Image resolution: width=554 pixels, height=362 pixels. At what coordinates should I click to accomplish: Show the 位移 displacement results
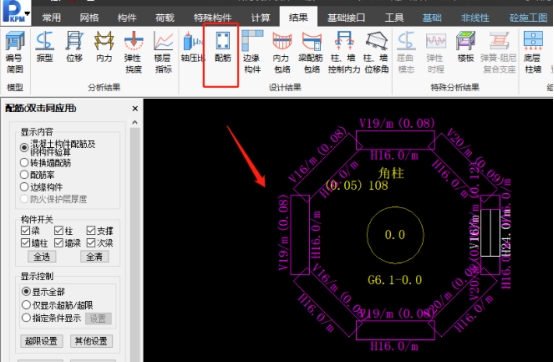[75, 47]
